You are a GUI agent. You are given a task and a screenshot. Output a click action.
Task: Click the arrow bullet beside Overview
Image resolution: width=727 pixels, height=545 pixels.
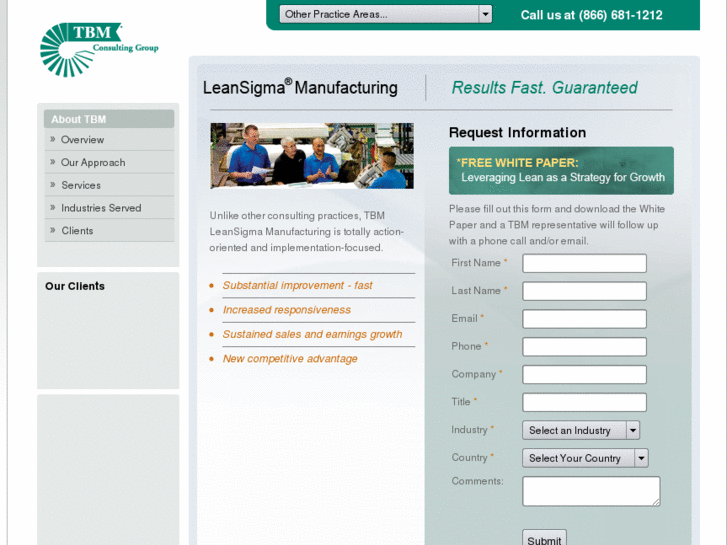[52, 139]
